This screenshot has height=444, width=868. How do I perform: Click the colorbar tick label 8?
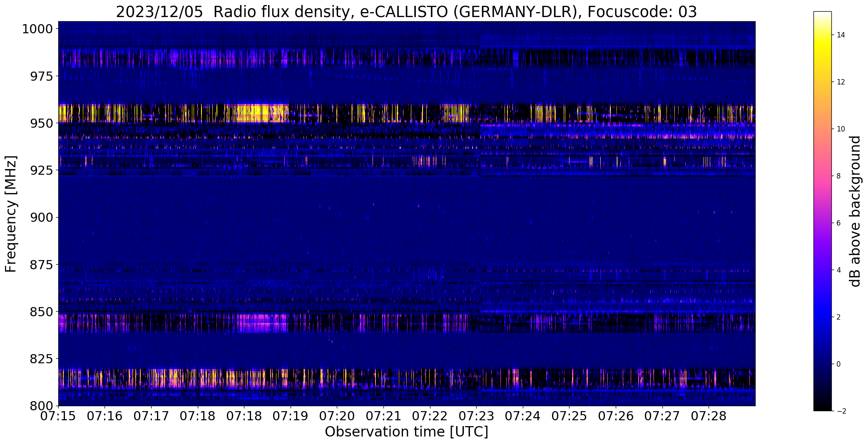pyautogui.click(x=838, y=176)
